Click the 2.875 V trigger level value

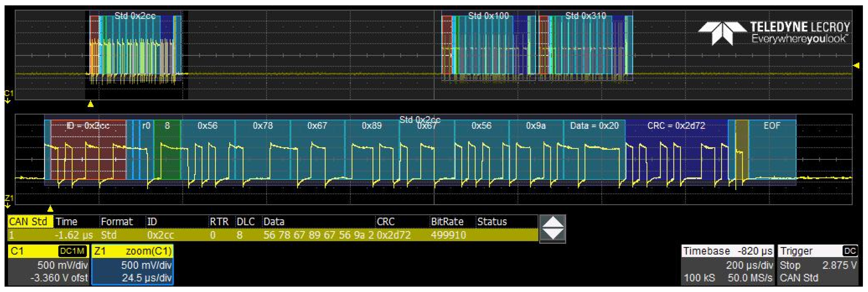click(x=839, y=265)
